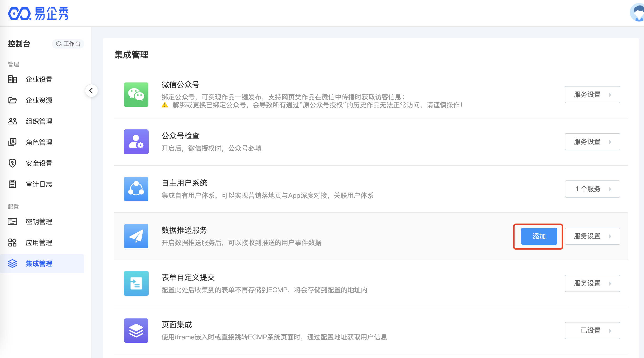Click 添加 button for 数据推送服务
Image resolution: width=644 pixels, height=358 pixels.
click(x=539, y=236)
